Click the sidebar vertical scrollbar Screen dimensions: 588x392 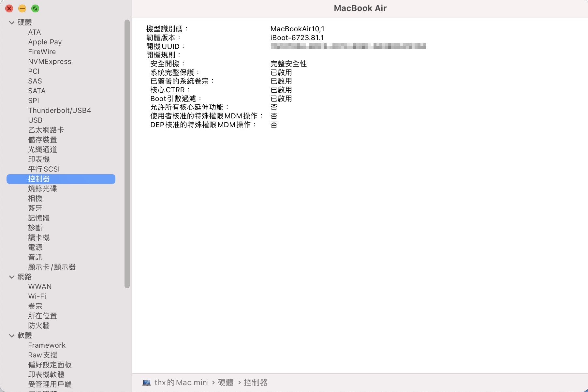[127, 153]
